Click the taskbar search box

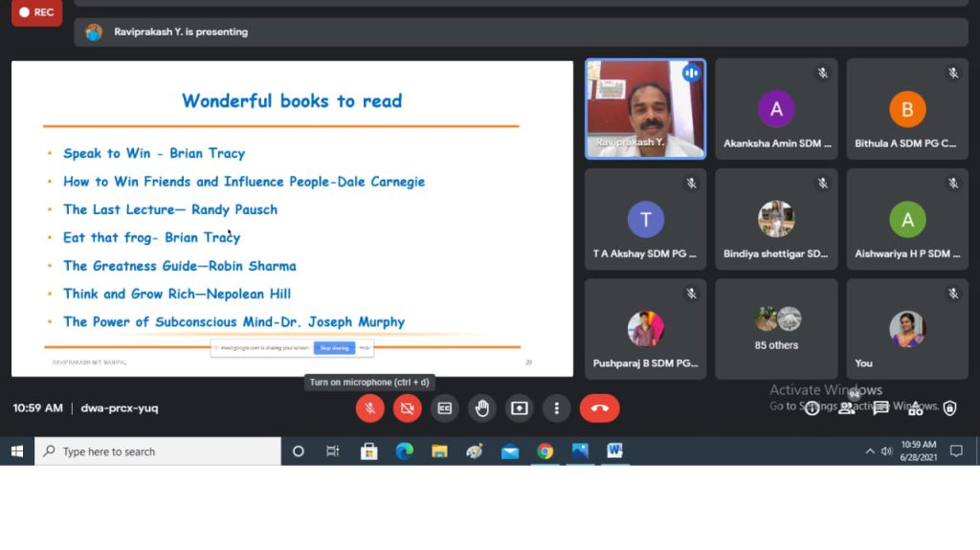point(158,451)
